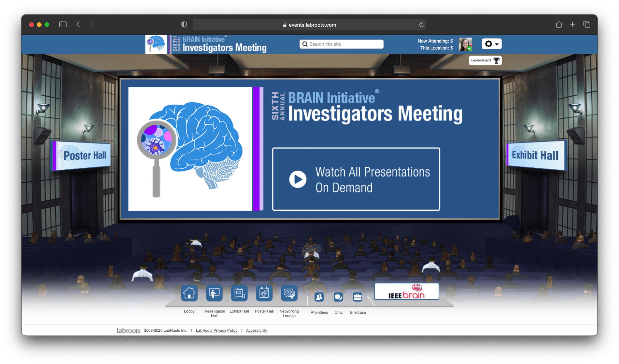Click the user profile avatar
The width and height of the screenshot is (619, 364).
tap(465, 44)
